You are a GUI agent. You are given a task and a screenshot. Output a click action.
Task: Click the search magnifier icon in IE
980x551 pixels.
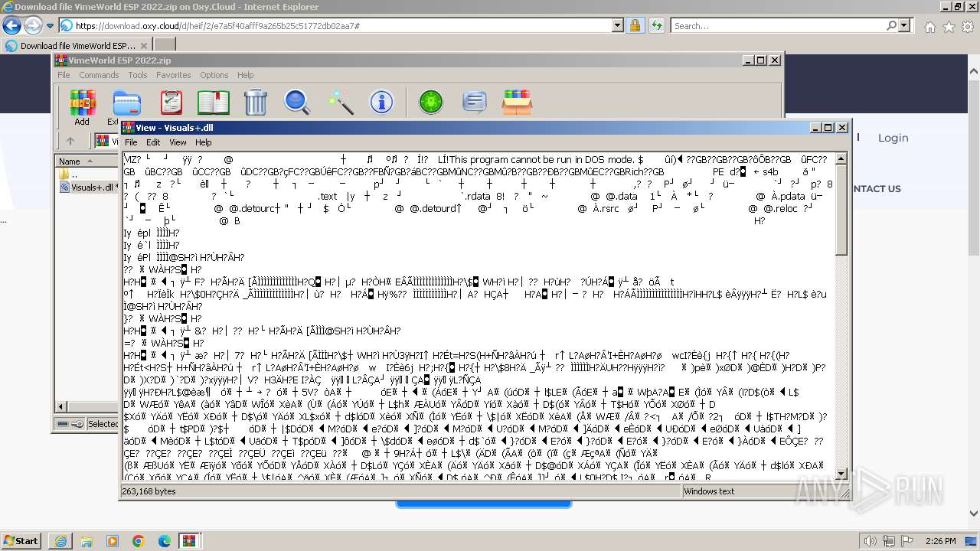pos(891,25)
